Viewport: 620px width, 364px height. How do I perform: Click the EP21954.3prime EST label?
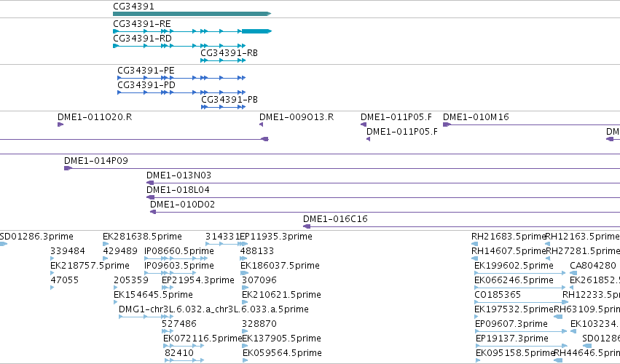198,280
